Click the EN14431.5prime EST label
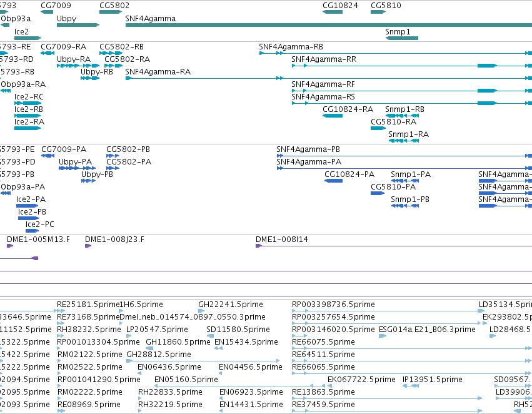This screenshot has width=532, height=414. coord(251,405)
